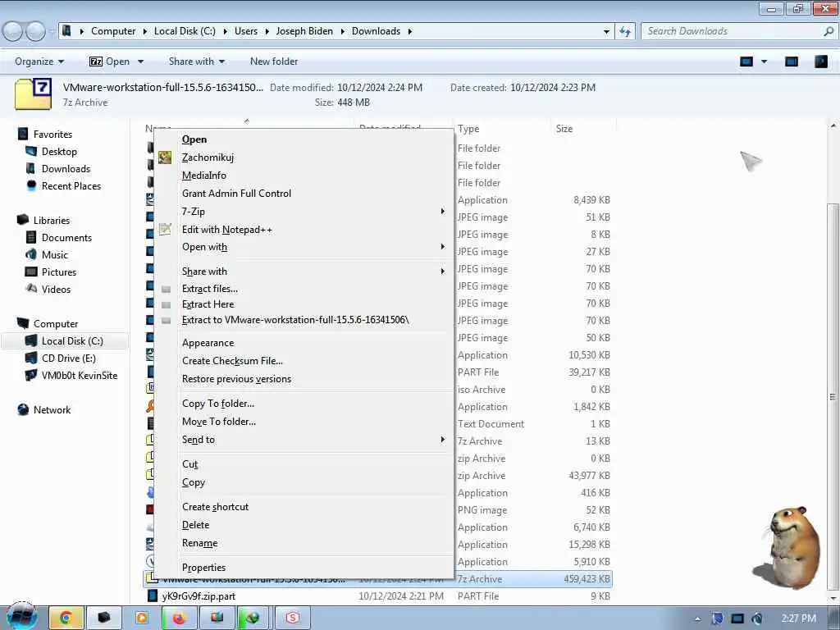The image size is (840, 630).
Task: Click the Music library icon
Action: [31, 254]
